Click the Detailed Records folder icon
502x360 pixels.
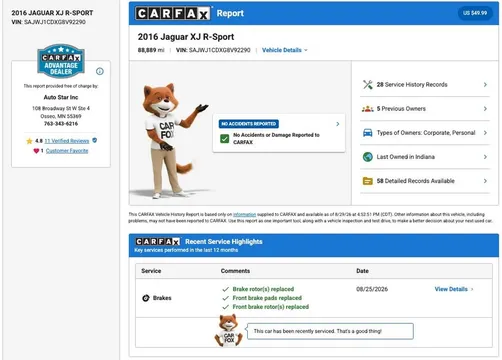click(368, 181)
